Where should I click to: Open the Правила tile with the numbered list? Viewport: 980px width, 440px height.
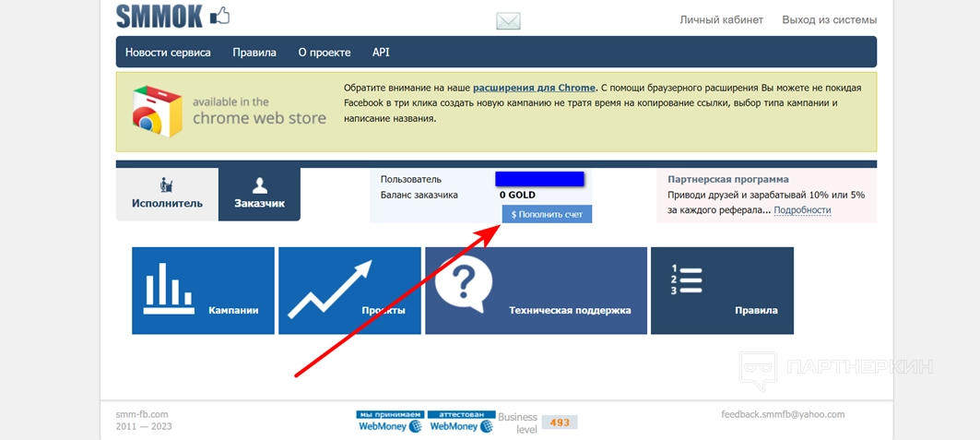click(722, 291)
